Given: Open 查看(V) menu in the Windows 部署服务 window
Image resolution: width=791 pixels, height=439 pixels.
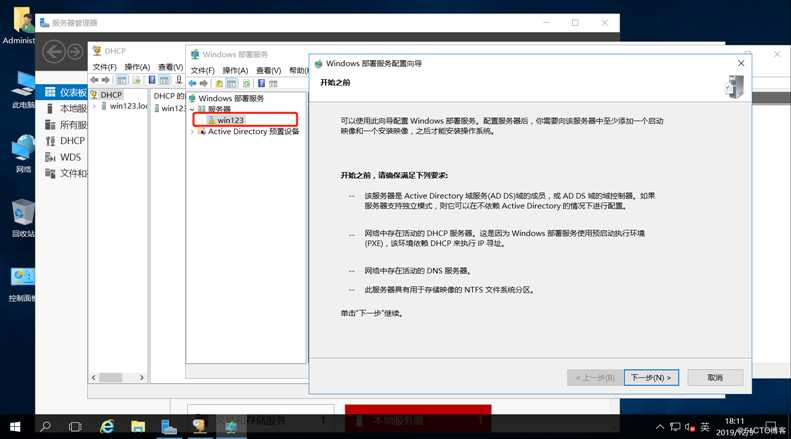Looking at the screenshot, I should point(268,71).
